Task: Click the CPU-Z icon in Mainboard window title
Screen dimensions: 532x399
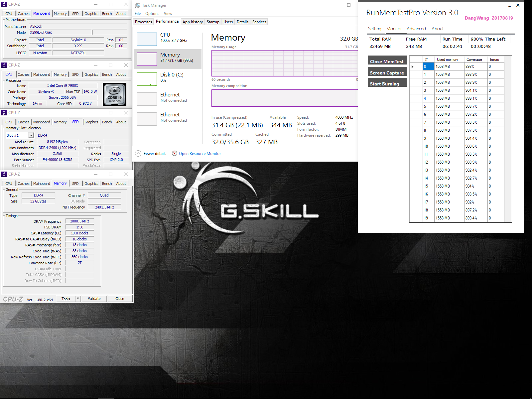Action: (x=4, y=4)
